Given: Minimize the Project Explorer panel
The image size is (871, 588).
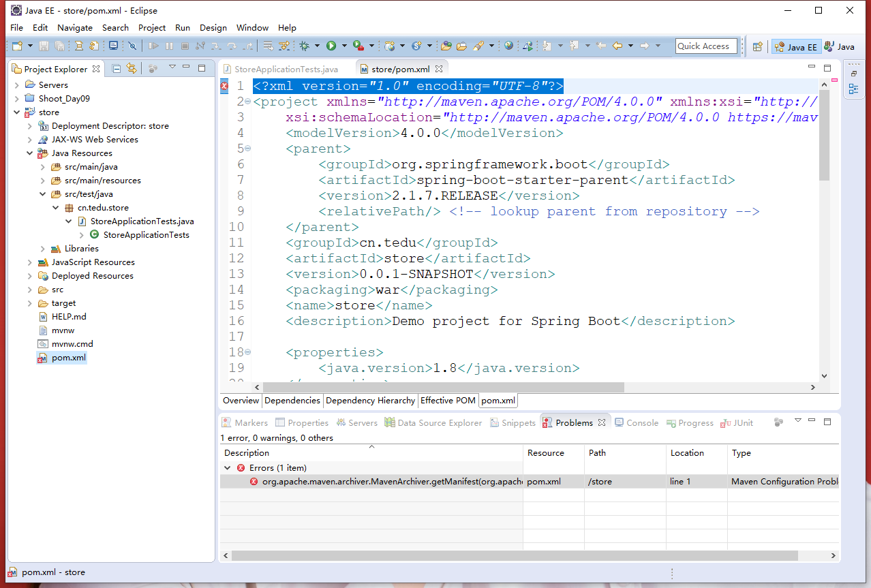Looking at the screenshot, I should [187, 67].
